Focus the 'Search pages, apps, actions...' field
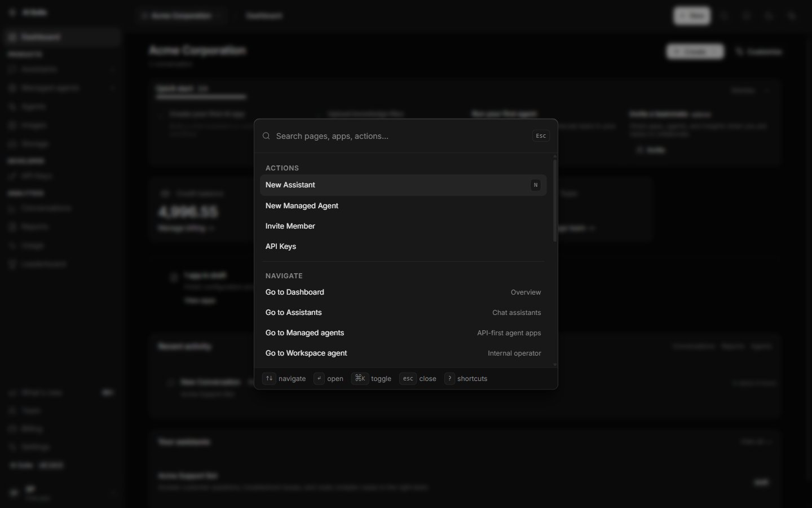812x508 pixels. click(x=400, y=136)
